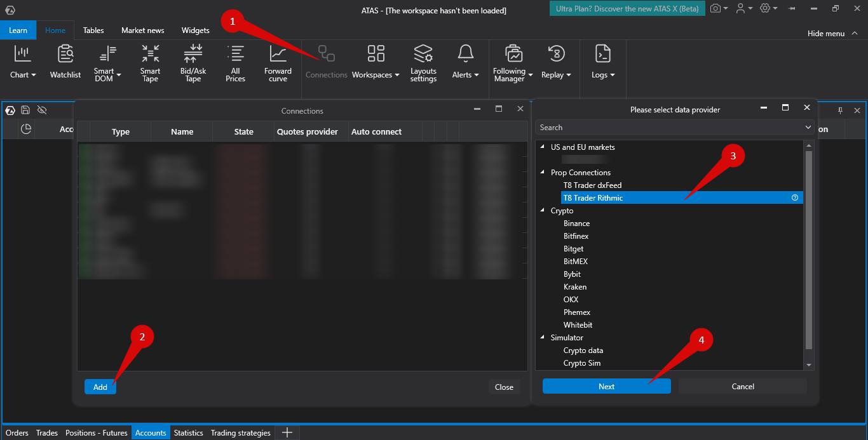868x440 pixels.
Task: Click the help icon on T8 Trader Rithmic
Action: (x=795, y=197)
